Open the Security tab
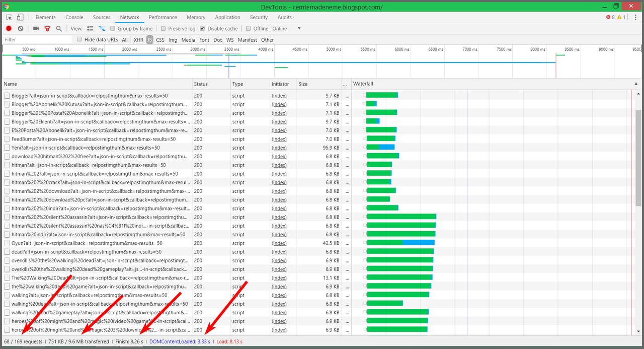 tap(259, 17)
